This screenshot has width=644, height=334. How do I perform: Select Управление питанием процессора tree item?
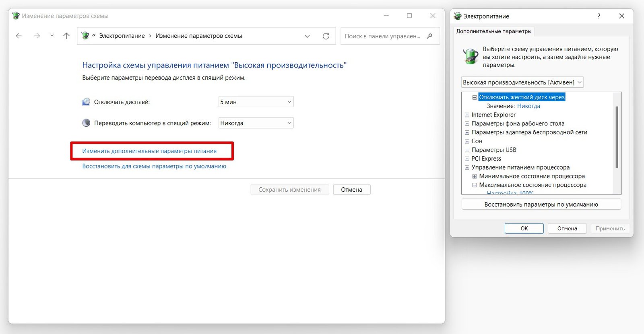520,168
